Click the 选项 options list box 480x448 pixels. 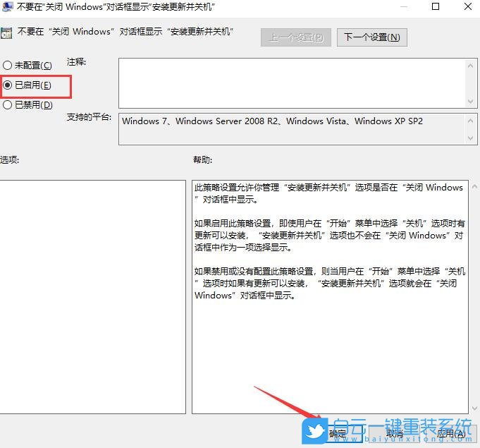pyautogui.click(x=93, y=296)
